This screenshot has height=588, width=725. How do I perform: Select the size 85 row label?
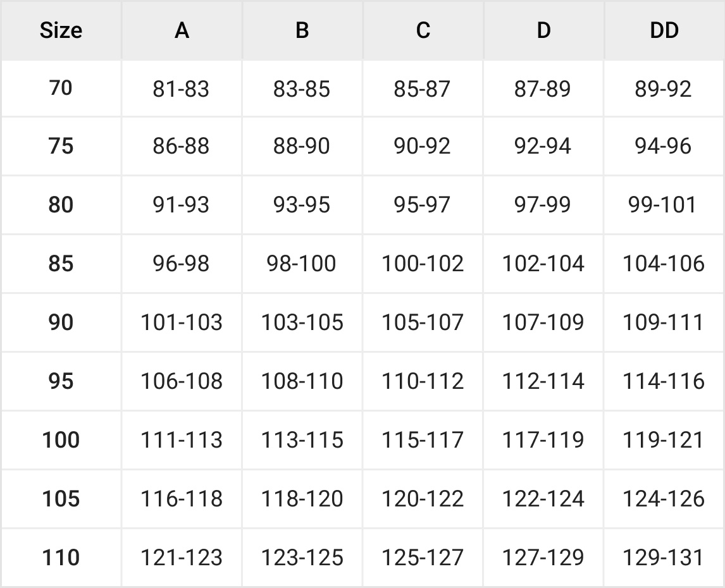61,264
